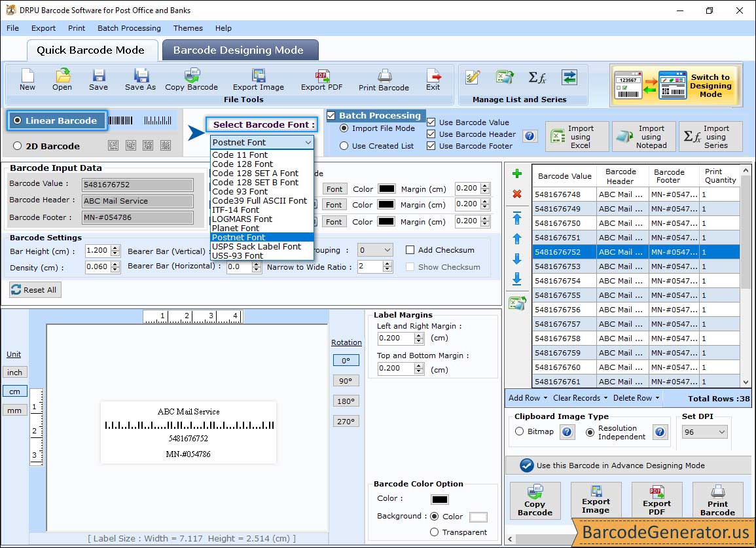
Task: Click the bottom Export PDF button
Action: [657, 501]
